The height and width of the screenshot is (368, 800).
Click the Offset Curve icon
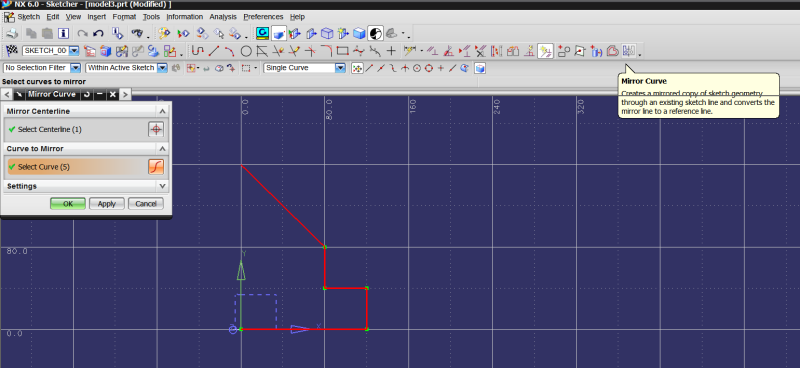click(613, 51)
